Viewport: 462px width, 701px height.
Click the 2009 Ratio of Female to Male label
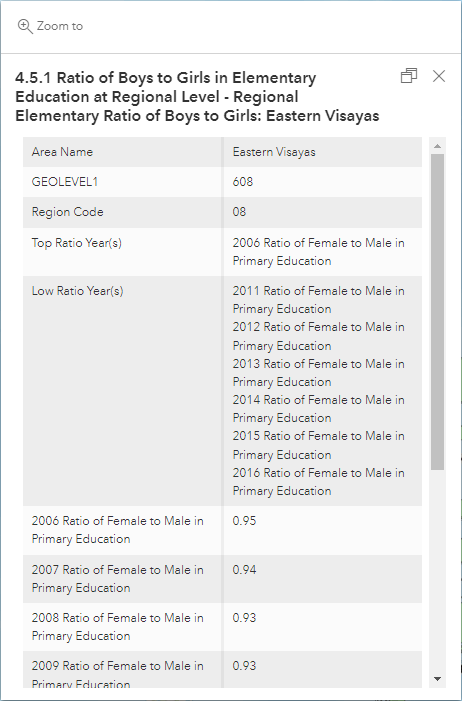[x=118, y=674]
